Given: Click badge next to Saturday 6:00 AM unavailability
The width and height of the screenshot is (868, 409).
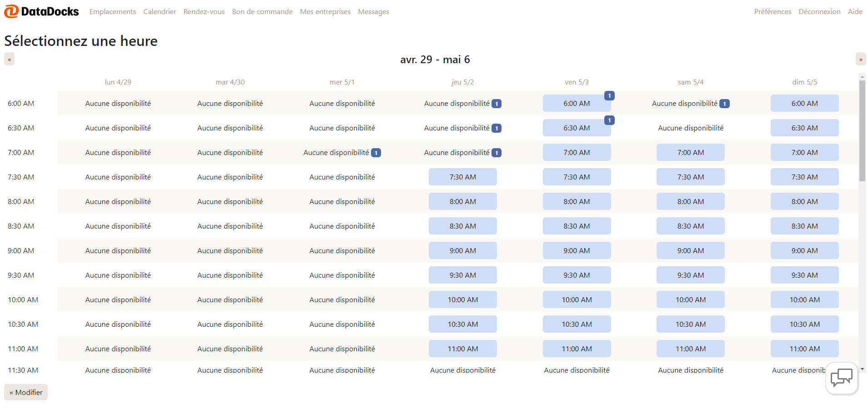Looking at the screenshot, I should [x=724, y=104].
